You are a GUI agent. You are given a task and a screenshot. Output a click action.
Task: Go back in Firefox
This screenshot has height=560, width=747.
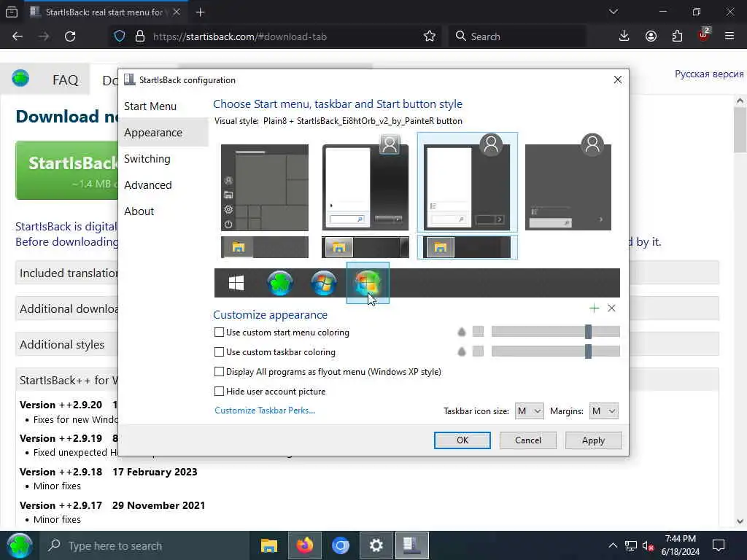point(18,36)
